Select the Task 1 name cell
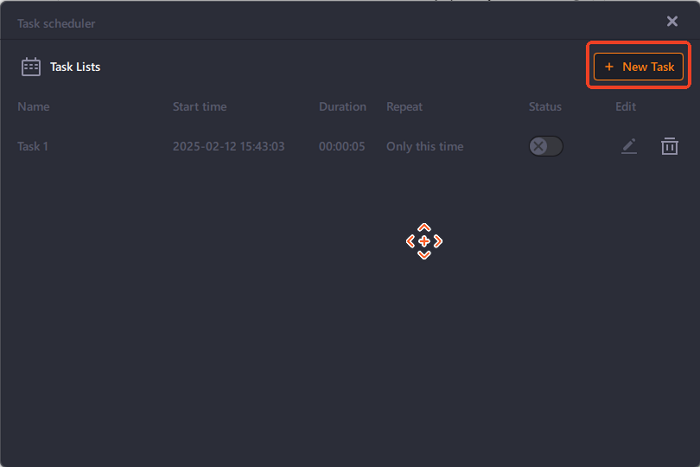Image resolution: width=700 pixels, height=467 pixels. point(33,146)
